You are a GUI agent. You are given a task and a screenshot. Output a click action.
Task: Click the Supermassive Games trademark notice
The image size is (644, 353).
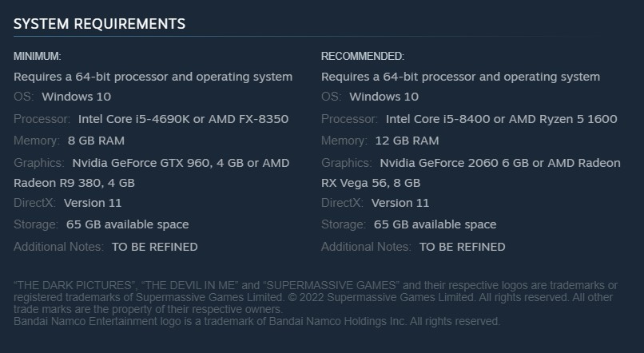pyautogui.click(x=316, y=297)
